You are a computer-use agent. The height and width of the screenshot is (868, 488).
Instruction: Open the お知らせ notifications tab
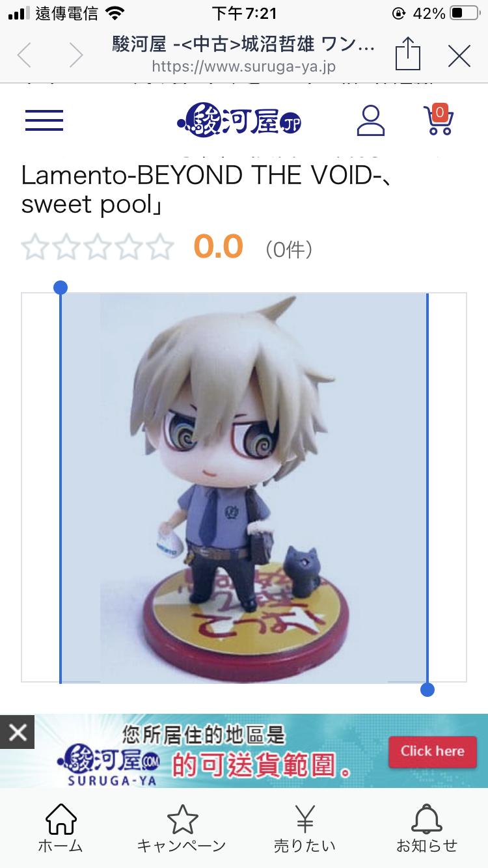[x=427, y=828]
